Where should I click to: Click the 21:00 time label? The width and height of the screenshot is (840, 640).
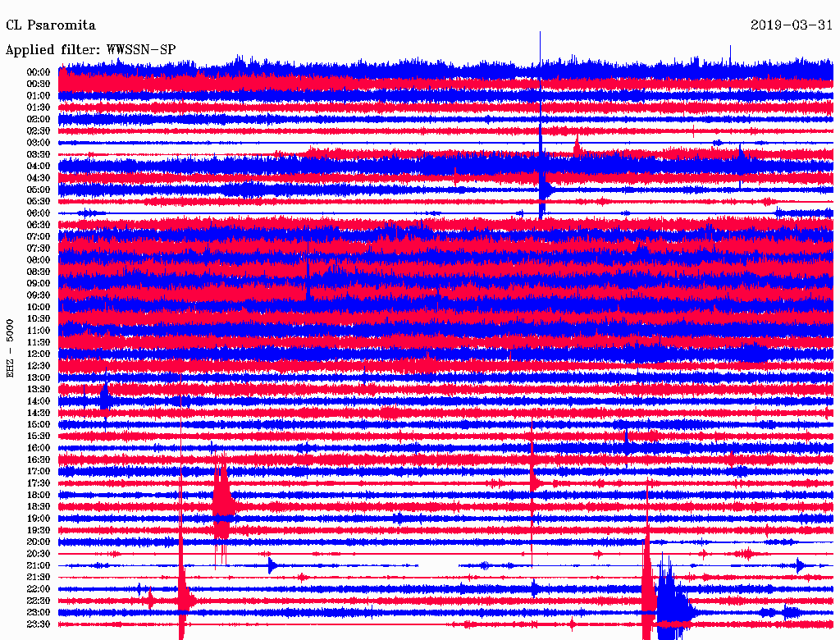[x=39, y=566]
